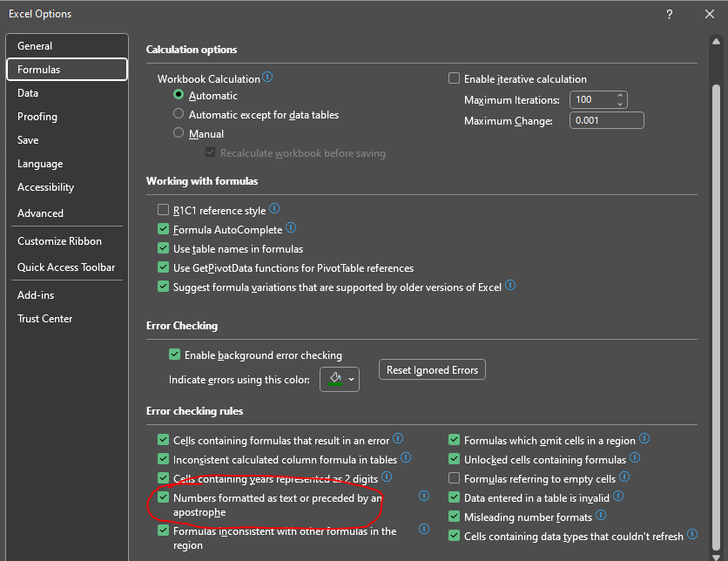
Task: Open the Advanced options category
Action: 67,213
